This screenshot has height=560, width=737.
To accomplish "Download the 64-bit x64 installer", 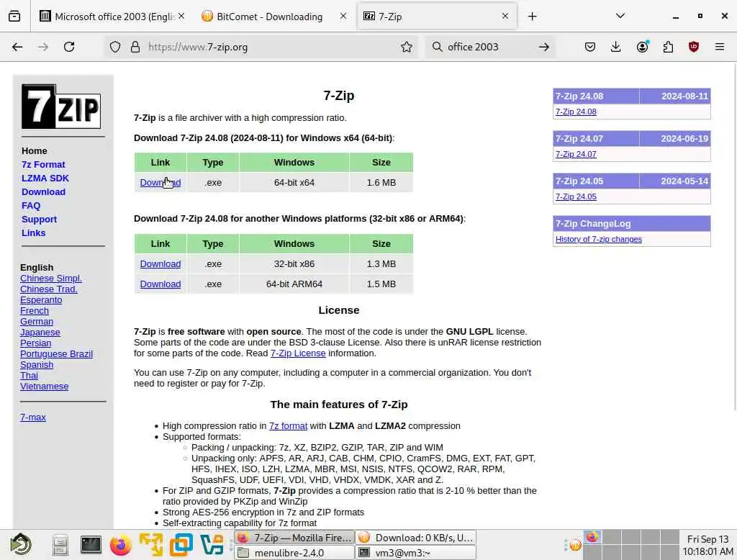I will tap(160, 182).
